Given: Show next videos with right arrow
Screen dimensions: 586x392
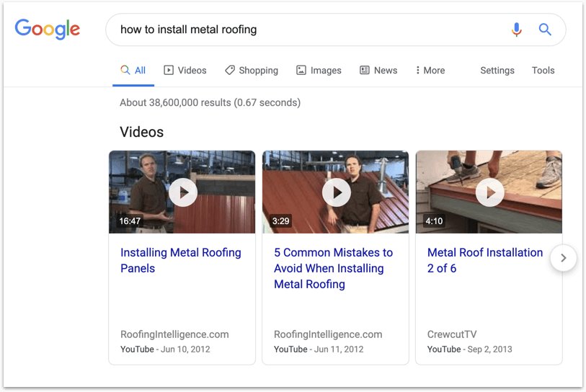Looking at the screenshot, I should 564,258.
